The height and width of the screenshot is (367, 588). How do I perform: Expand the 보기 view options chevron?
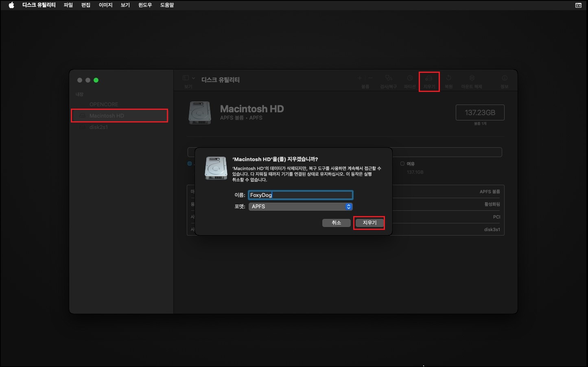pyautogui.click(x=193, y=78)
